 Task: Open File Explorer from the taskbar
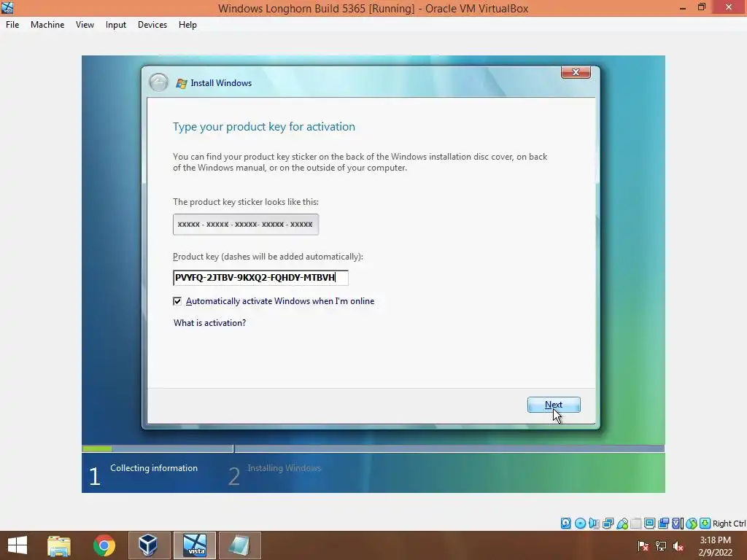59,545
